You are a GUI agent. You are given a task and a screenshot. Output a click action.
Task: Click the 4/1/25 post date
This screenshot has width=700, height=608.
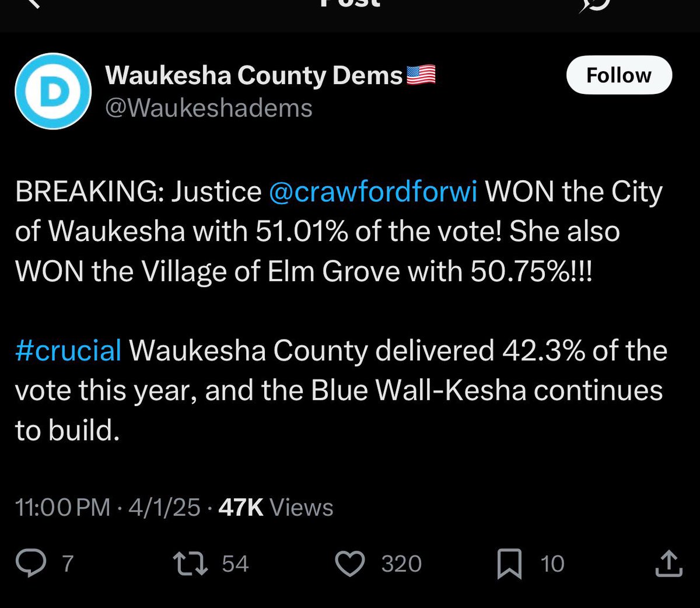click(164, 507)
